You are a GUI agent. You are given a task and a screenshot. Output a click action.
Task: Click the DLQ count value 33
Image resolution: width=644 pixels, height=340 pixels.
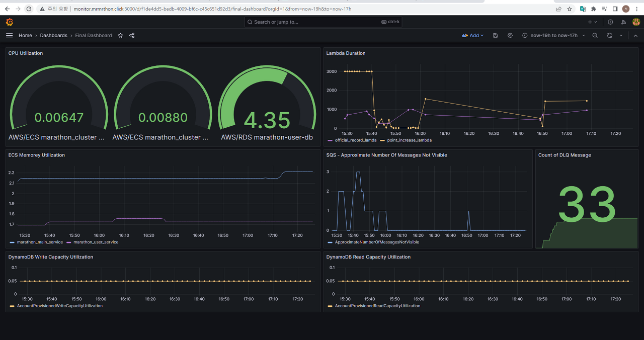[587, 205]
